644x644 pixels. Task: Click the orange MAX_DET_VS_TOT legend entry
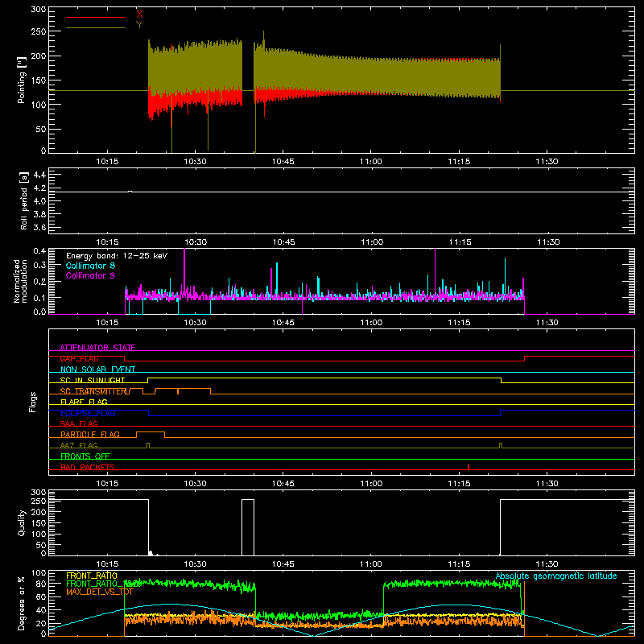coord(100,592)
